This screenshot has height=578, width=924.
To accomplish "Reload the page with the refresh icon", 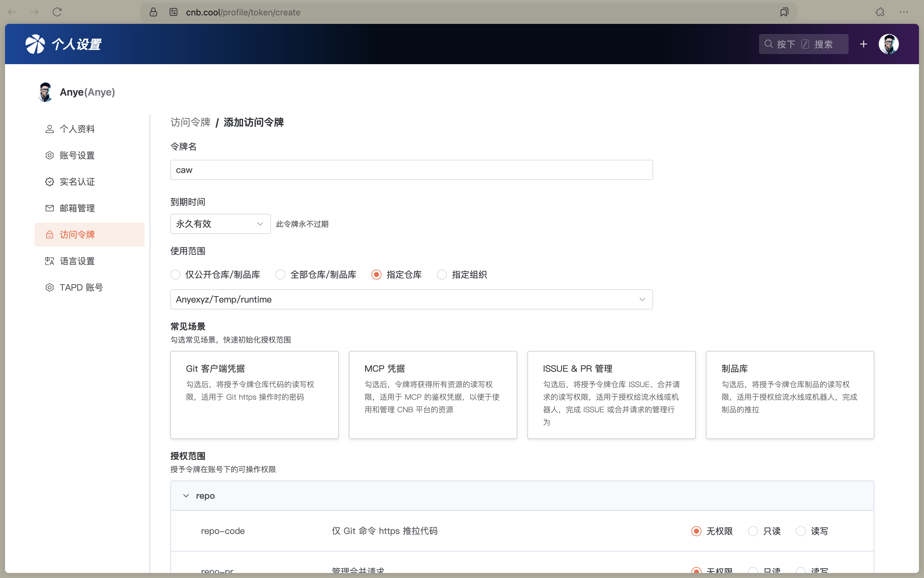I will click(x=57, y=12).
